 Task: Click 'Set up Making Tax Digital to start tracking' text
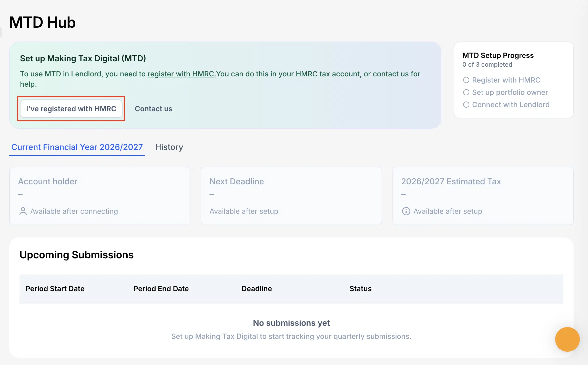[291, 336]
